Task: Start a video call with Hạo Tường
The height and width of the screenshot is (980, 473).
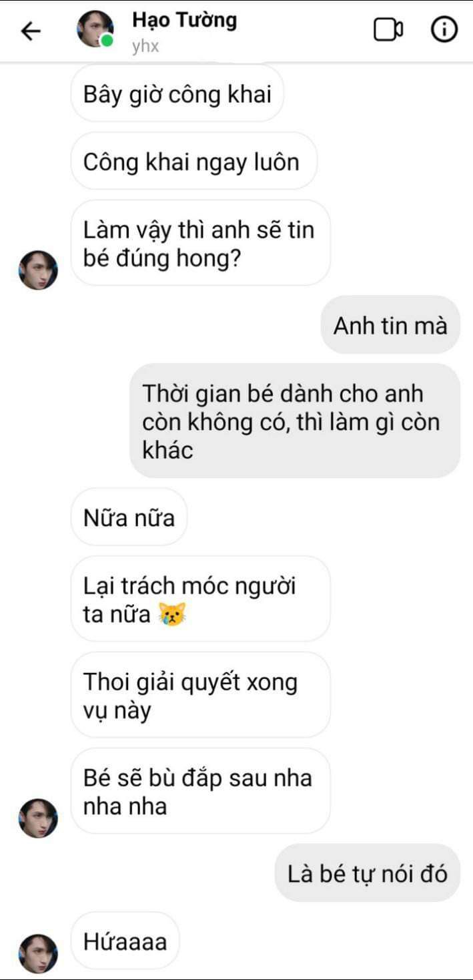Action: tap(388, 30)
